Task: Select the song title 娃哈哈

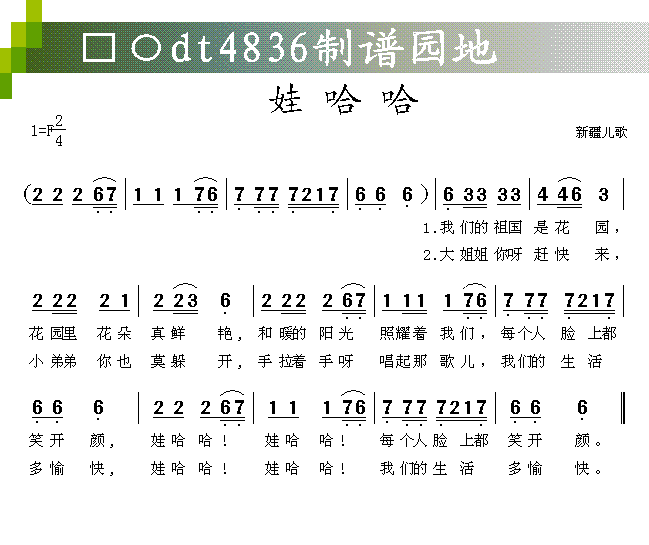Action: coord(343,100)
